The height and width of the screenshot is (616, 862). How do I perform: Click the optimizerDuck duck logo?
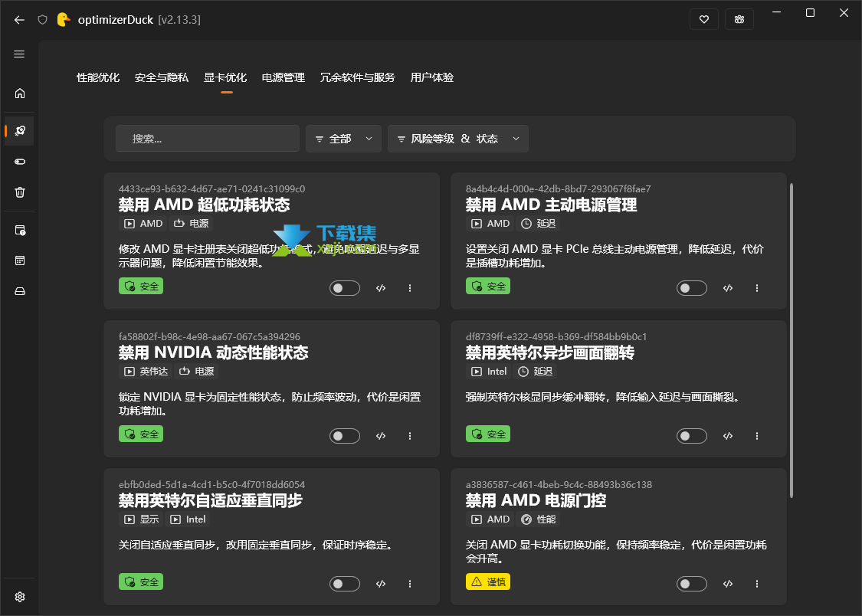(x=64, y=20)
